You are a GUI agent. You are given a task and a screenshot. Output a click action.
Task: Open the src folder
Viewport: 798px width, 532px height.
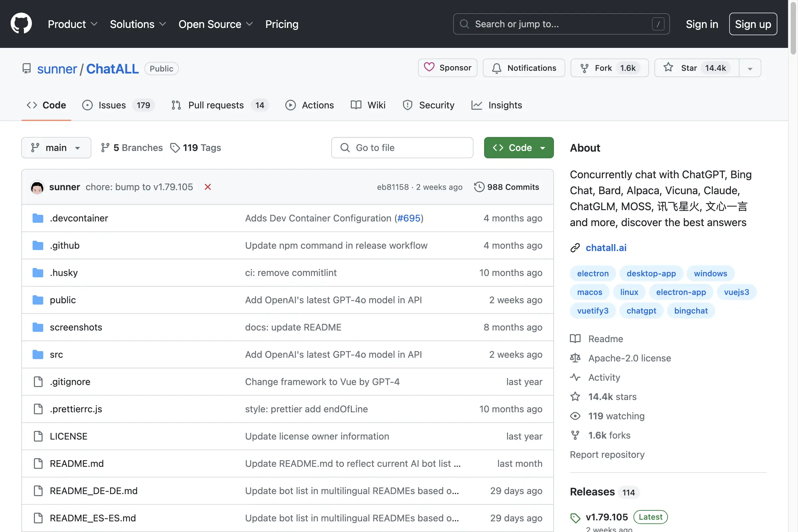click(56, 354)
